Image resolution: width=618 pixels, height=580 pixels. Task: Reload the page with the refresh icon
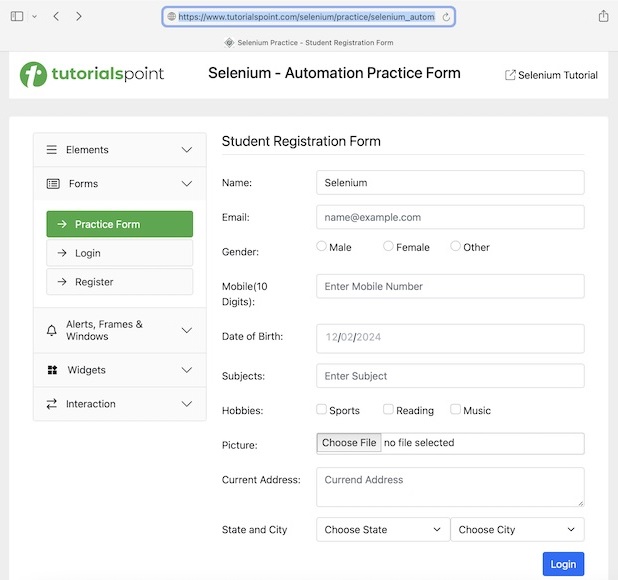446,17
